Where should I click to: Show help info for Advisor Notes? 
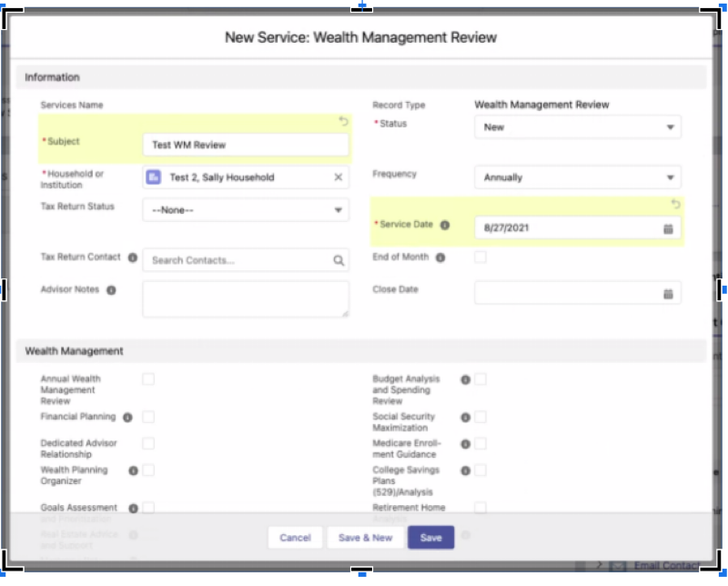coord(111,290)
